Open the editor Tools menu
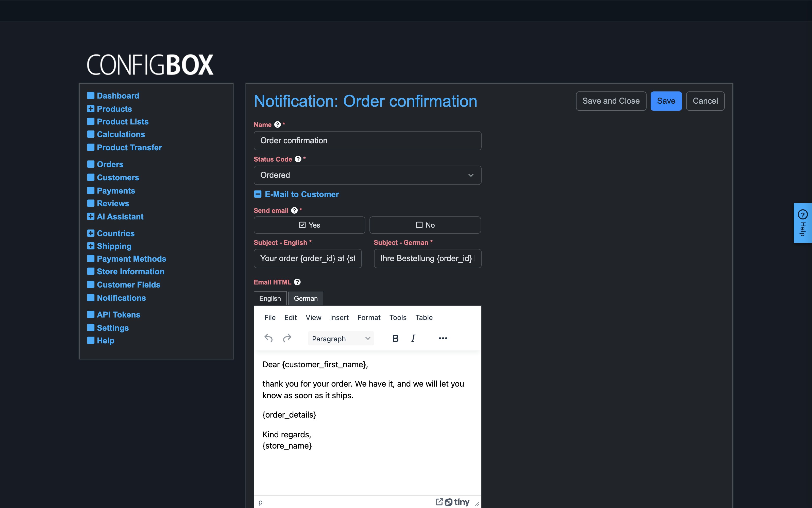812x508 pixels. point(398,317)
